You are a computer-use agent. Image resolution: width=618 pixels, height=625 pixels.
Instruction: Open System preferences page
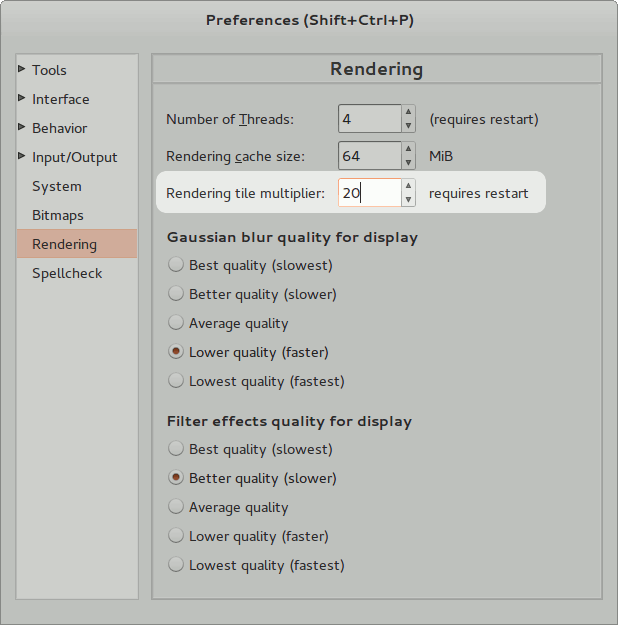[x=57, y=186]
